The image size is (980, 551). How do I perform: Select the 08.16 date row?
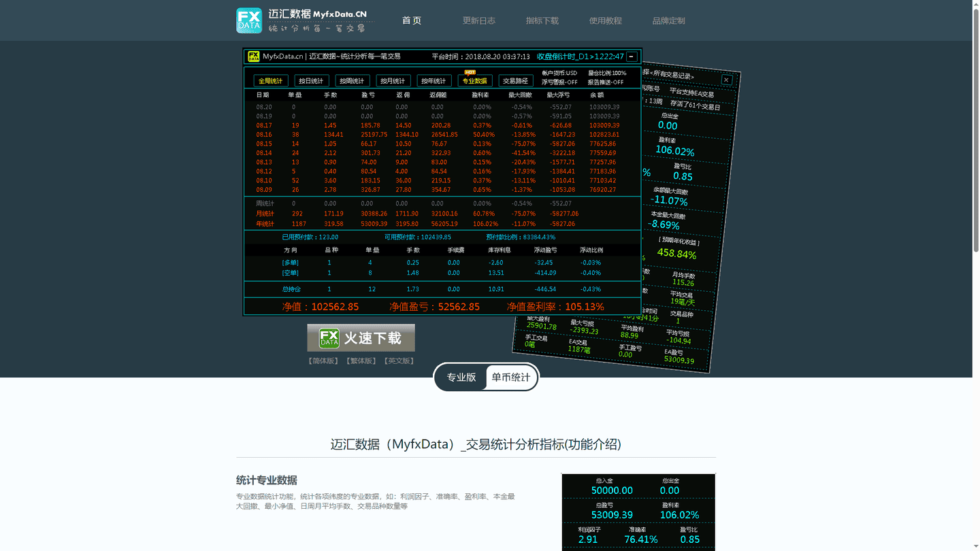[x=442, y=135]
